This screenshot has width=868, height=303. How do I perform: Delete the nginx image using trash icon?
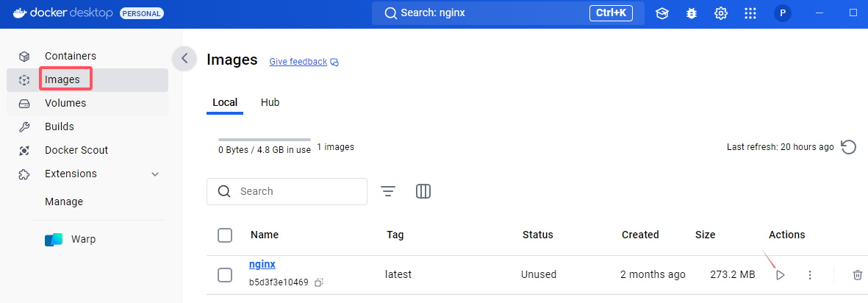pos(857,275)
